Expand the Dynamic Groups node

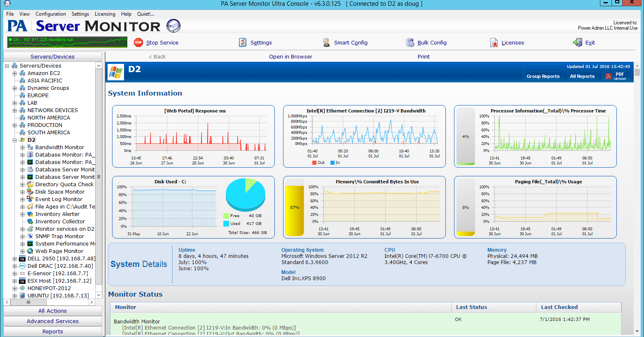tap(15, 88)
